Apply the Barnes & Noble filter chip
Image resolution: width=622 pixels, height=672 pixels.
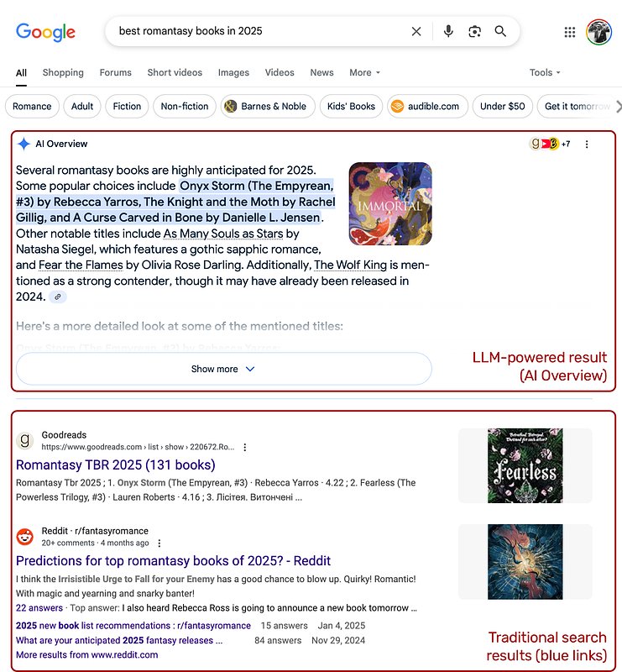point(268,107)
